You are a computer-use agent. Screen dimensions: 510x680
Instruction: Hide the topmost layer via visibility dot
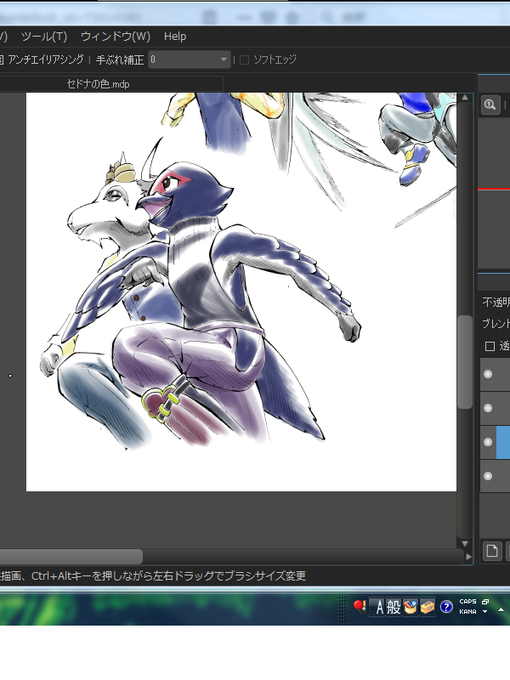click(488, 374)
